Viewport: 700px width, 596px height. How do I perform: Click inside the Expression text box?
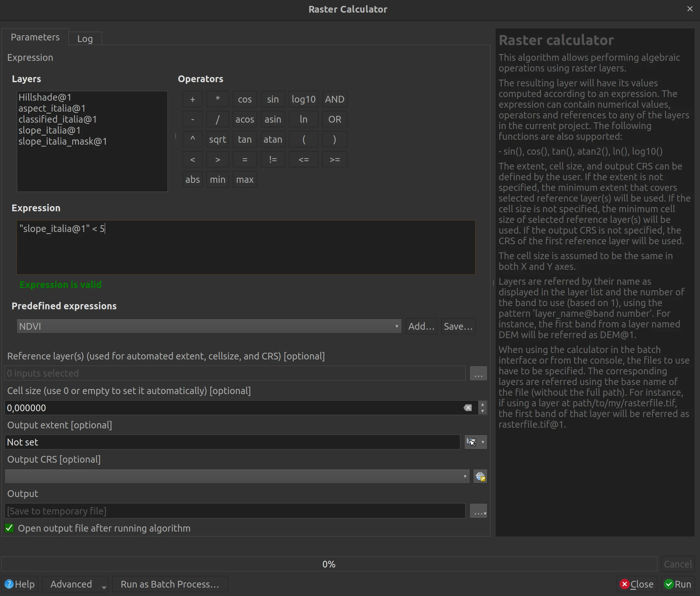pos(246,247)
